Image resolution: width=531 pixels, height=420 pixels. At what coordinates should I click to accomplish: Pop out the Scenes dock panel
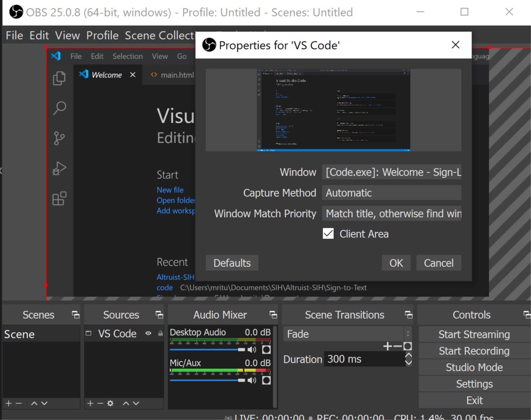point(76,315)
